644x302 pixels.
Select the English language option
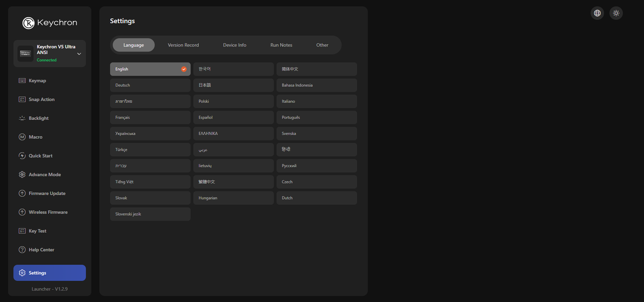(x=150, y=69)
